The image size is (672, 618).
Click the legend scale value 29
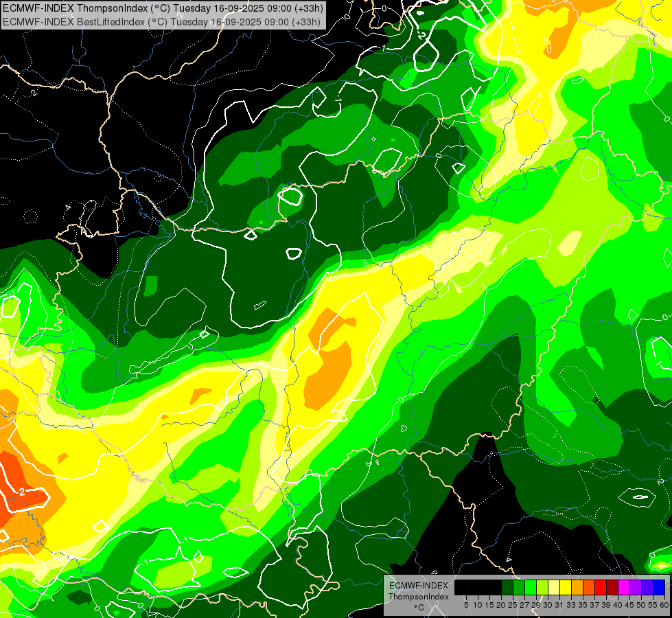[537, 605]
